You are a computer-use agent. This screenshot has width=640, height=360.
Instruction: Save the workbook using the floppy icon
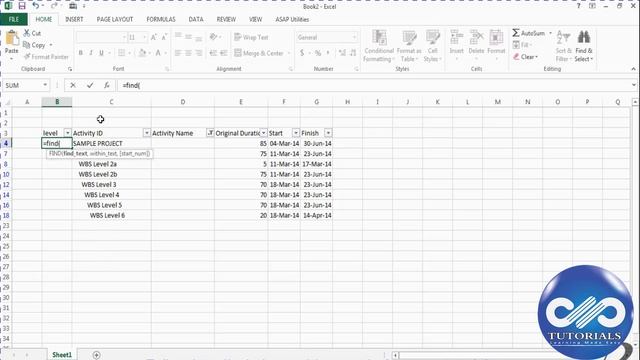tap(22, 6)
